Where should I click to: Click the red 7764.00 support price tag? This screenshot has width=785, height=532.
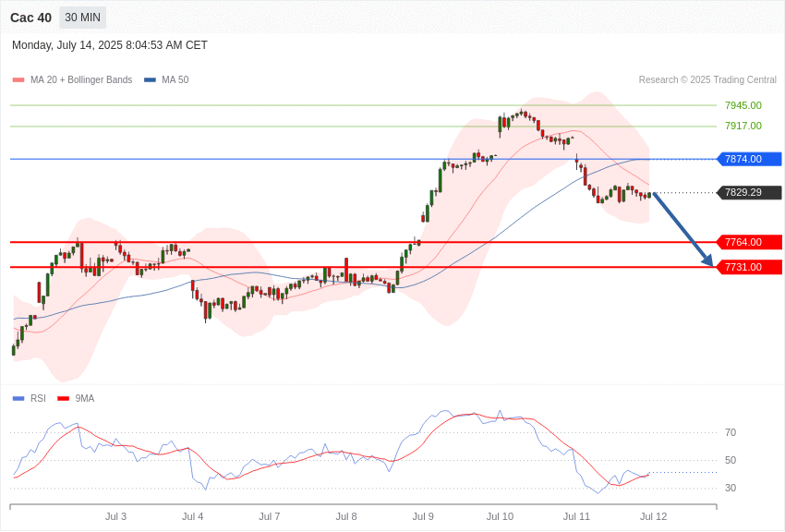click(x=750, y=242)
